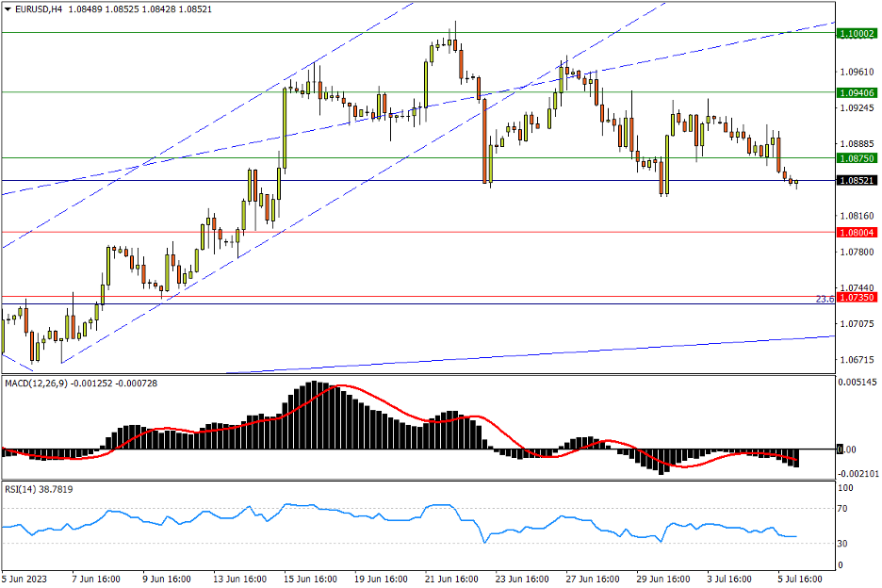This screenshot has height=588, width=882.
Task: Select the MACD 0.00 zero level label
Action: click(x=847, y=449)
